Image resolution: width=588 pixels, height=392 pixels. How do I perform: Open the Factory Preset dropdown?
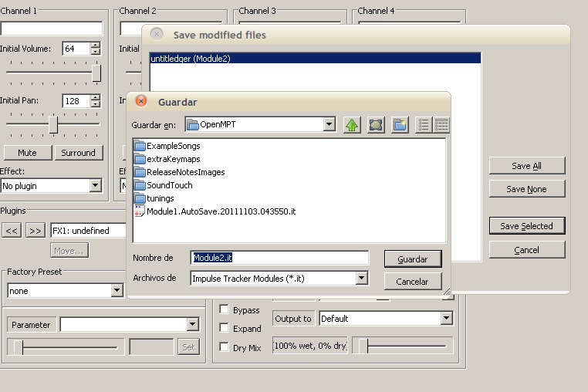(x=117, y=291)
